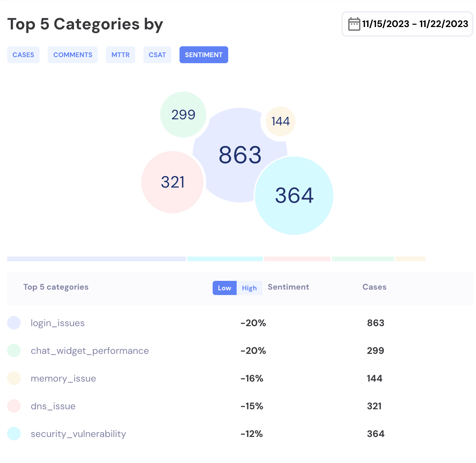Screen dimensions: 476x463
Task: Toggle sentiment sorting to High
Action: point(249,288)
